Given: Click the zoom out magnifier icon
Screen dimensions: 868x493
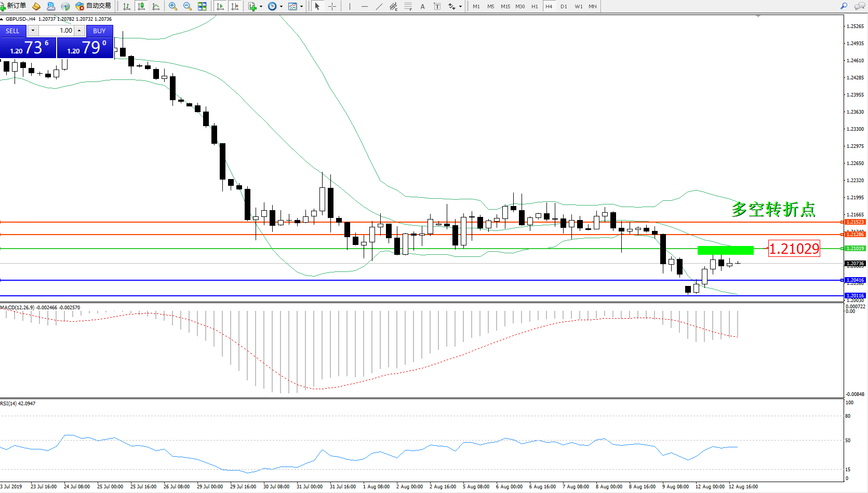Looking at the screenshot, I should point(188,6).
